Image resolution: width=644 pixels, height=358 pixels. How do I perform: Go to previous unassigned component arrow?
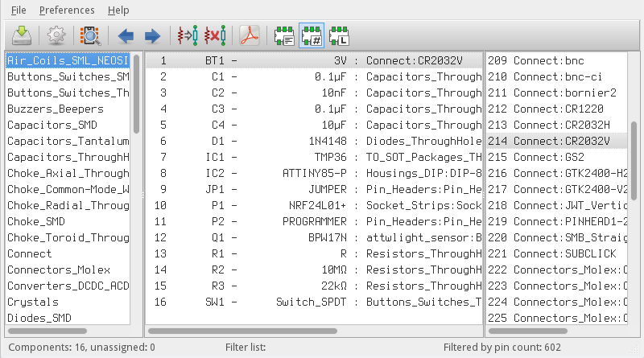[126, 35]
